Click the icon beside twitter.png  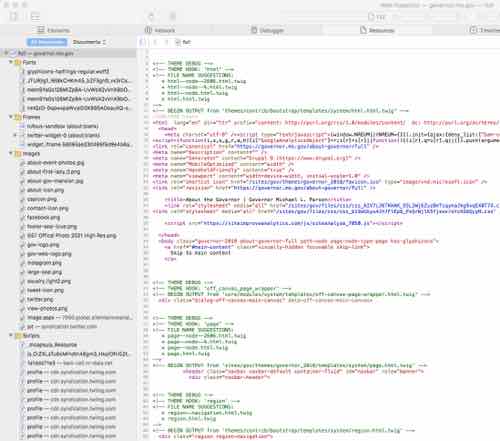[22, 300]
